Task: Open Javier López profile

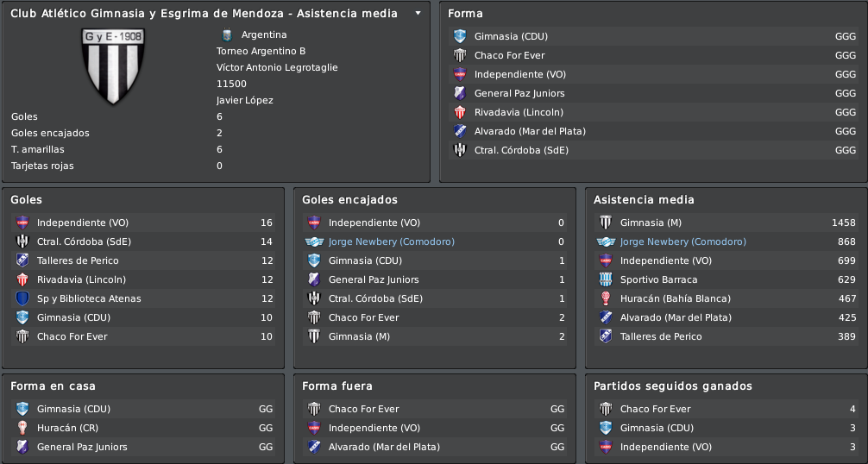Action: 245,100
